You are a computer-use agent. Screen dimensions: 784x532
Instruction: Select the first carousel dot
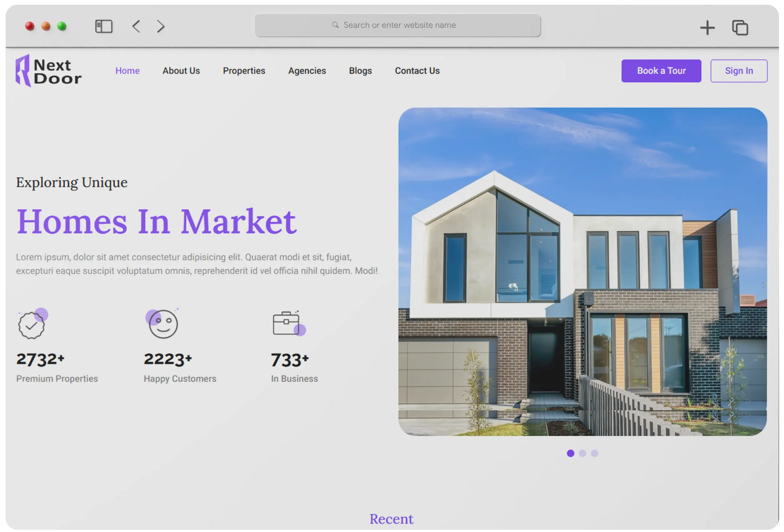(x=571, y=453)
